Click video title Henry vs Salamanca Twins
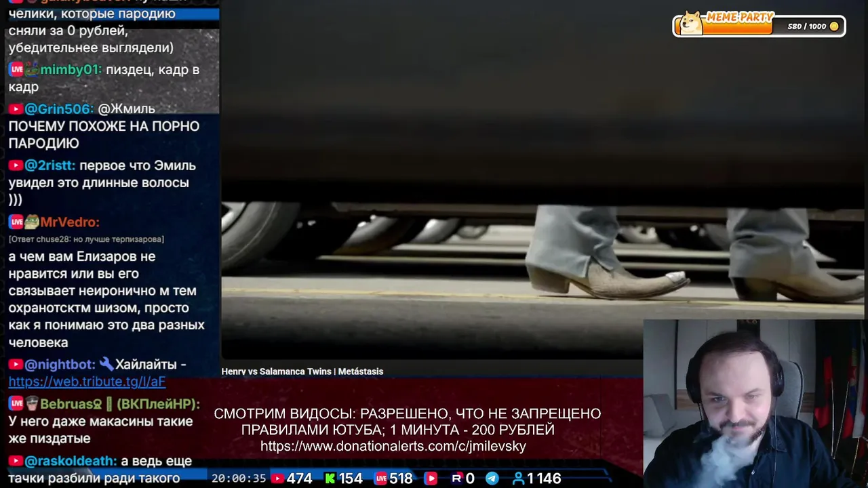This screenshot has height=488, width=868. (302, 371)
